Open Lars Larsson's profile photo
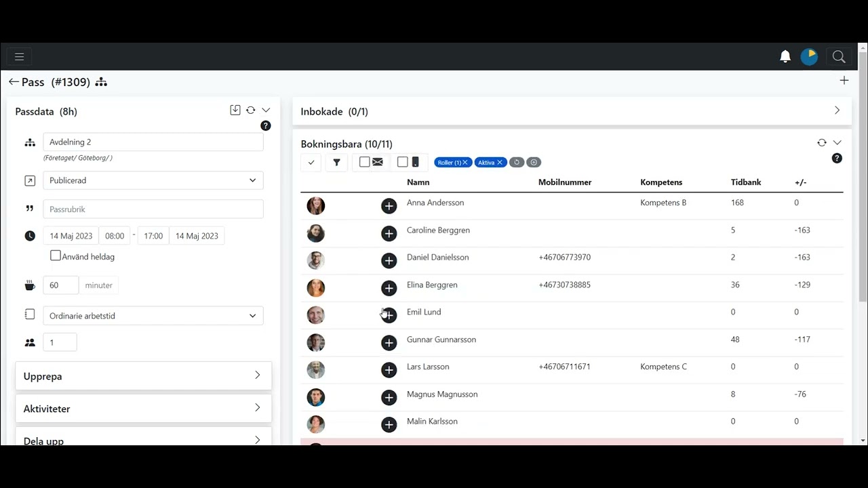868x488 pixels. click(x=316, y=370)
